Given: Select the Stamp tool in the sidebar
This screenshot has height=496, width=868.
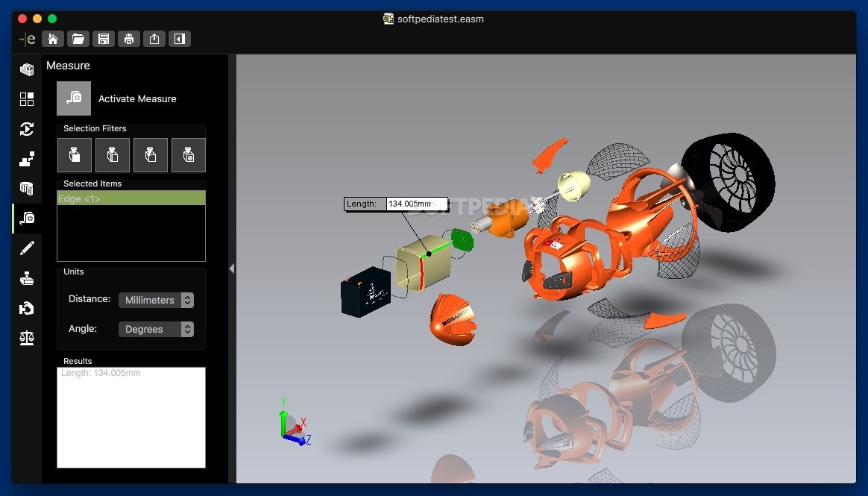Looking at the screenshot, I should point(27,277).
